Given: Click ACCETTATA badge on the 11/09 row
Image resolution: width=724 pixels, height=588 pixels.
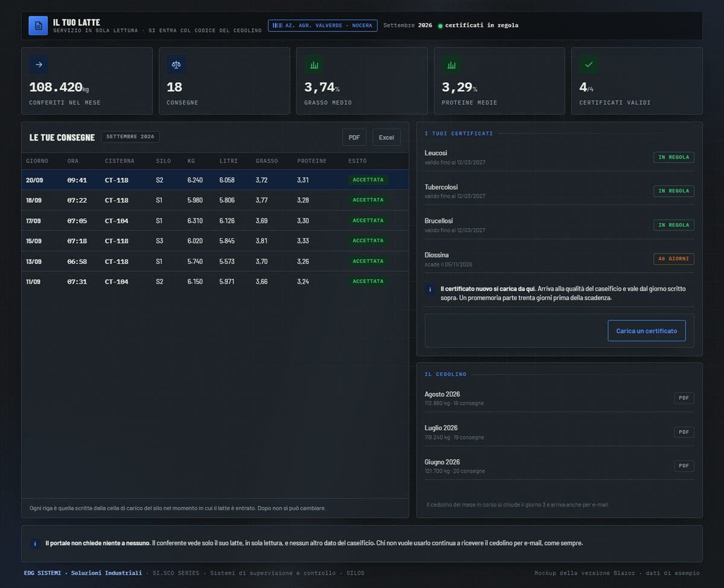Looking at the screenshot, I should click(x=368, y=282).
